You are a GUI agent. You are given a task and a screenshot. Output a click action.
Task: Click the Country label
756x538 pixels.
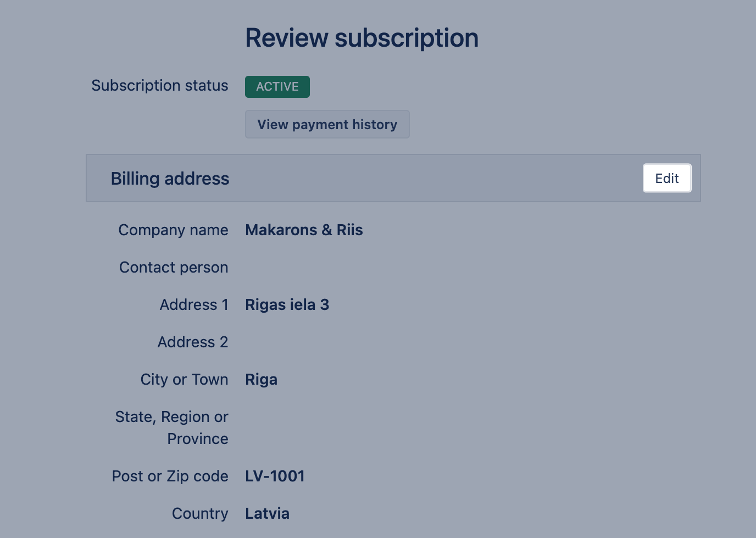(200, 514)
